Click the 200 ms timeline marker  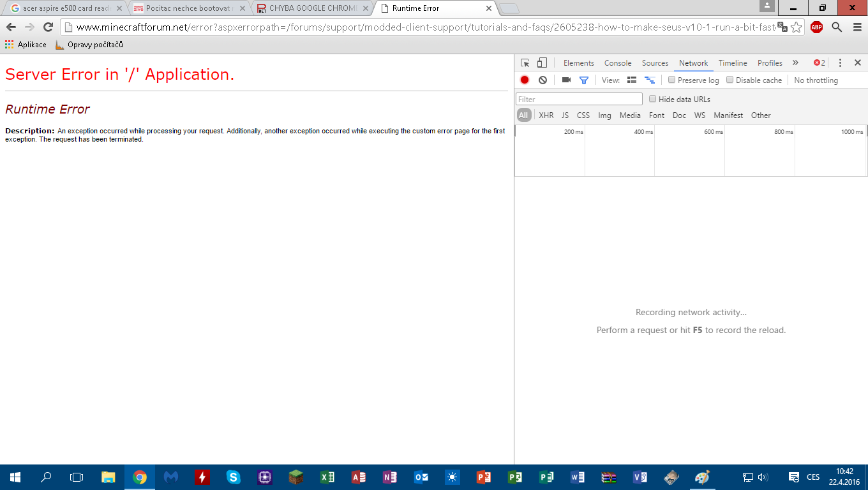point(573,132)
